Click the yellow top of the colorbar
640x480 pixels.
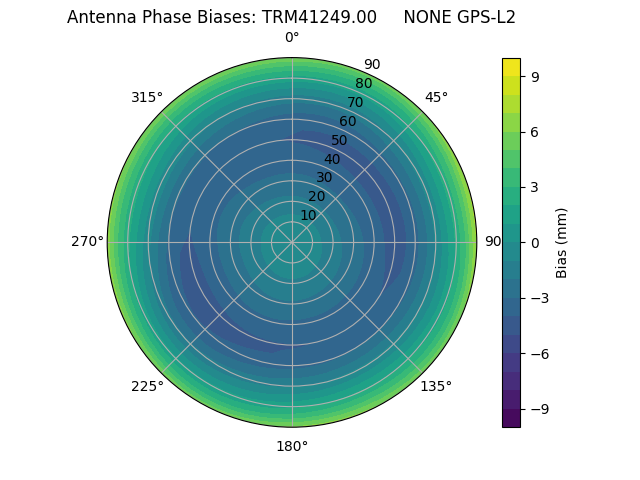[511, 66]
